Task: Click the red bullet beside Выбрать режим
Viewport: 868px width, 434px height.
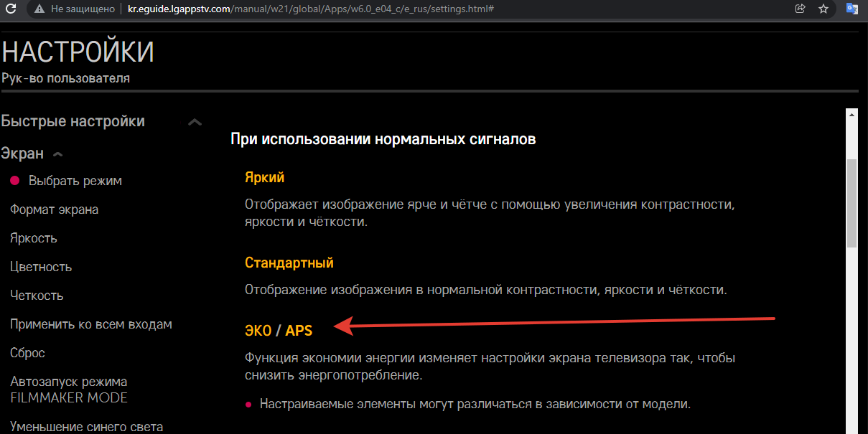Action: [x=14, y=181]
